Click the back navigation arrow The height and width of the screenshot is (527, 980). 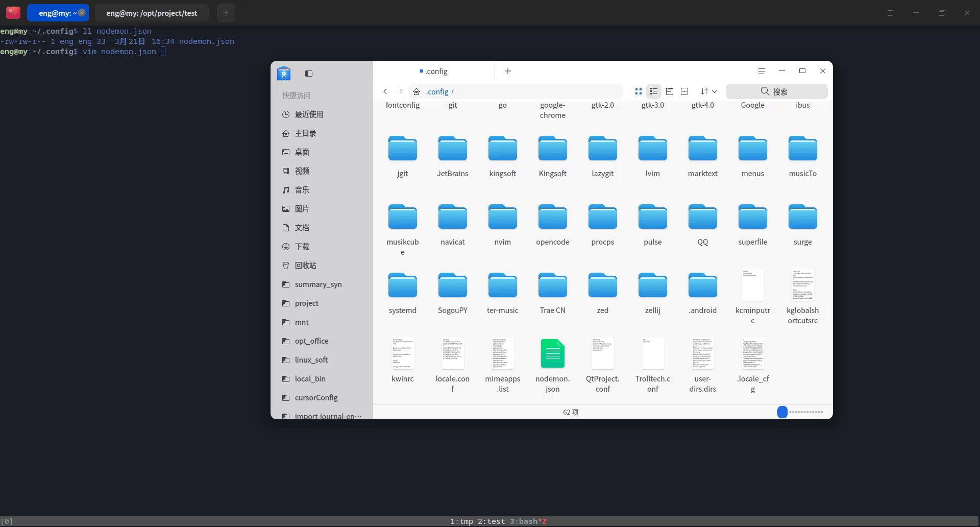pyautogui.click(x=385, y=91)
